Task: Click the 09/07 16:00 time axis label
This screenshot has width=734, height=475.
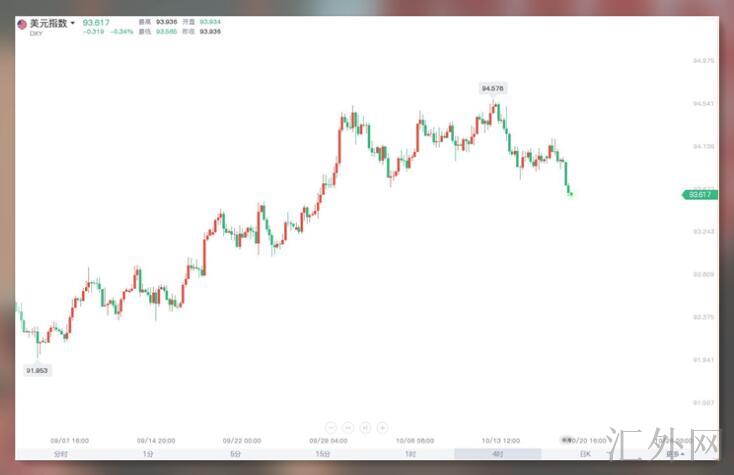Action: coord(70,441)
